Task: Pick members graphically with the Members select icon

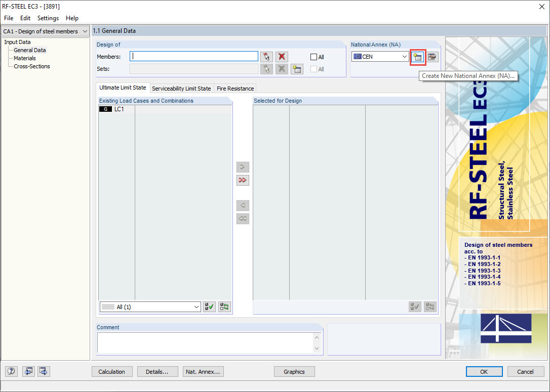Action: (x=266, y=57)
